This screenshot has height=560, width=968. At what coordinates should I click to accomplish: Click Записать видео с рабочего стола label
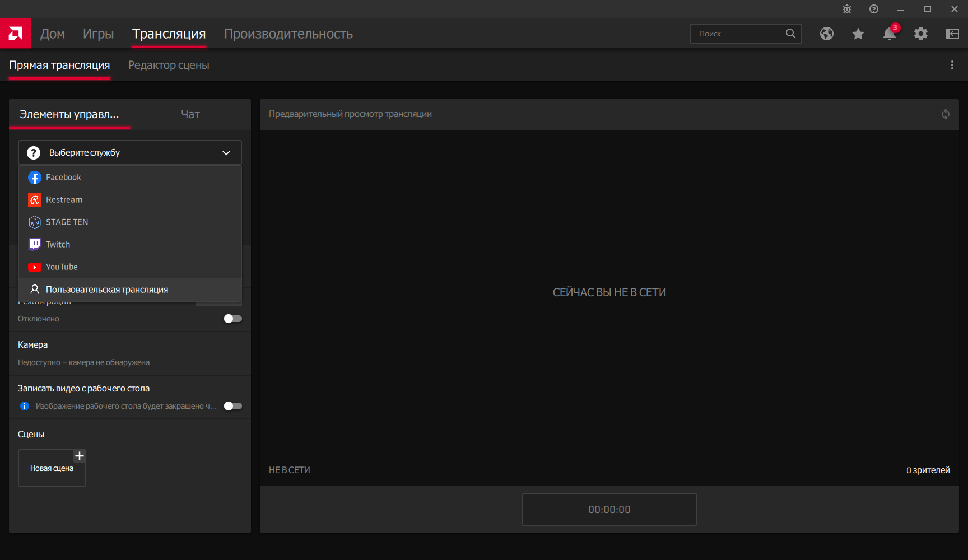[x=83, y=388]
